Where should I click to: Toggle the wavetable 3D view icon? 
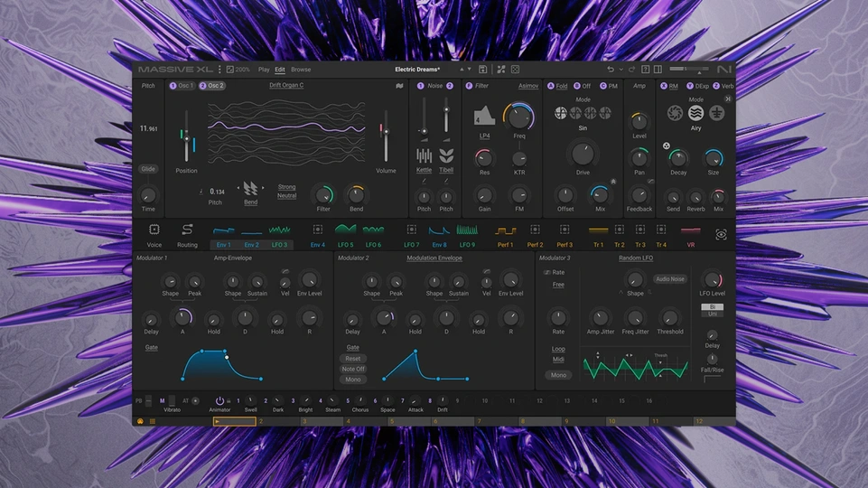[x=399, y=86]
